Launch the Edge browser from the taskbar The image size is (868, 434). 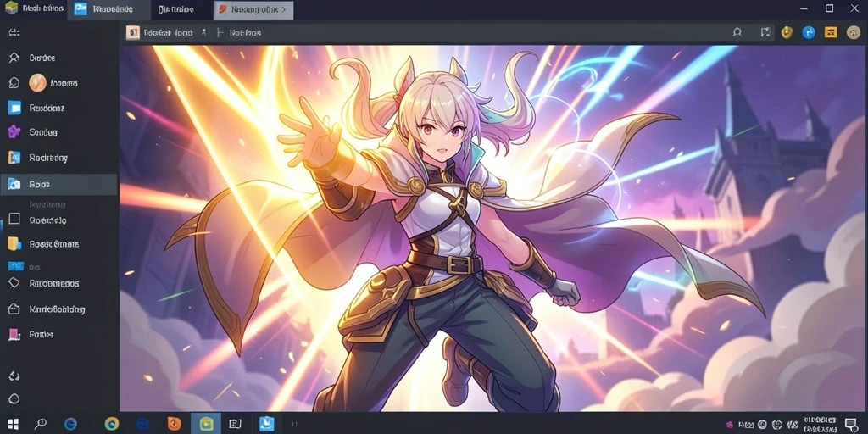71,424
